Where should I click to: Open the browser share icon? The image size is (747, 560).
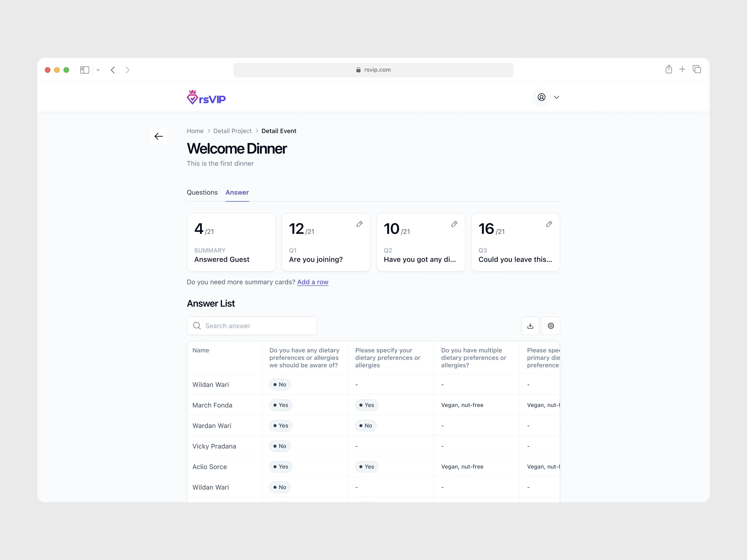[x=668, y=70]
